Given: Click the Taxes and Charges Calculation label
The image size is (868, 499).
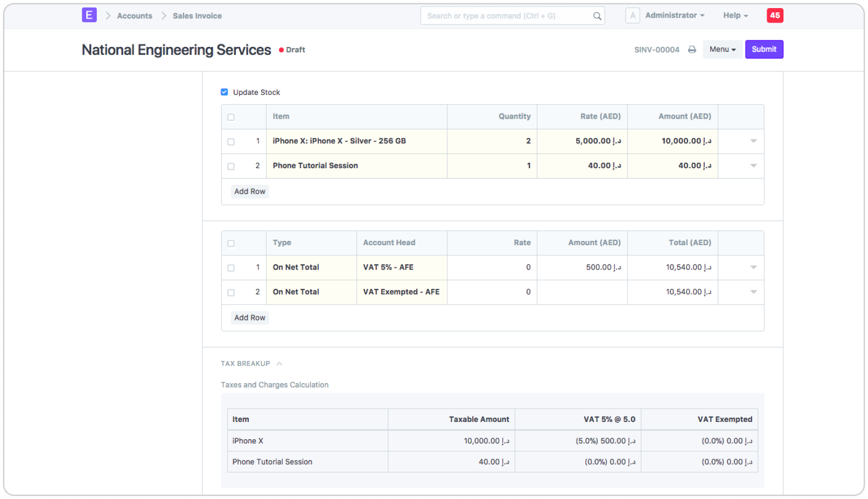Looking at the screenshot, I should click(275, 385).
